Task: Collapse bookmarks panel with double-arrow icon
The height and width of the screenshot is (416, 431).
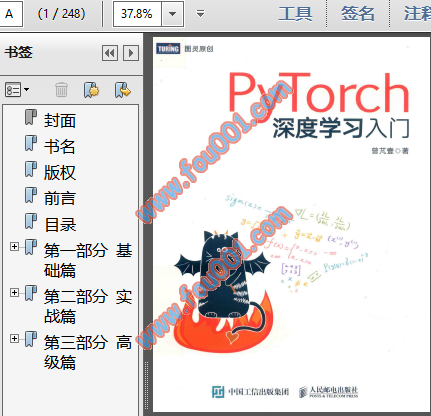Action: [110, 53]
